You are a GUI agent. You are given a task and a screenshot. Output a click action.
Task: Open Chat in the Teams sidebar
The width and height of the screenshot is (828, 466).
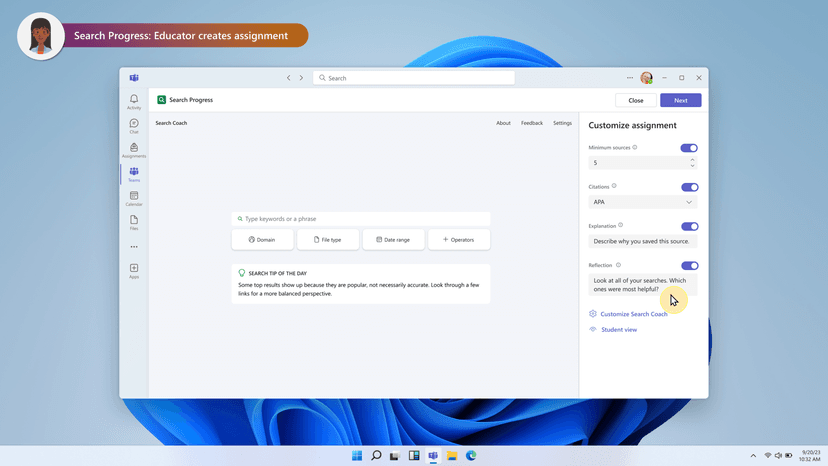click(134, 126)
